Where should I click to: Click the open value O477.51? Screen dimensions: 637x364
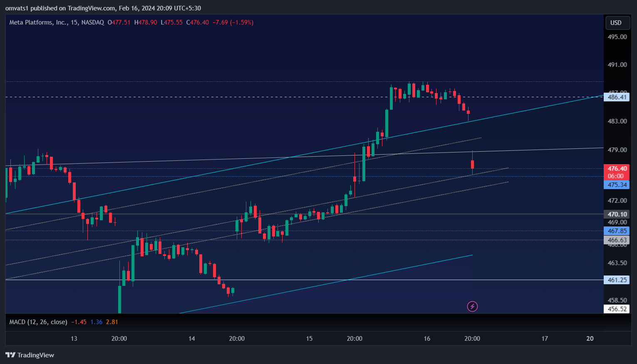tap(119, 22)
